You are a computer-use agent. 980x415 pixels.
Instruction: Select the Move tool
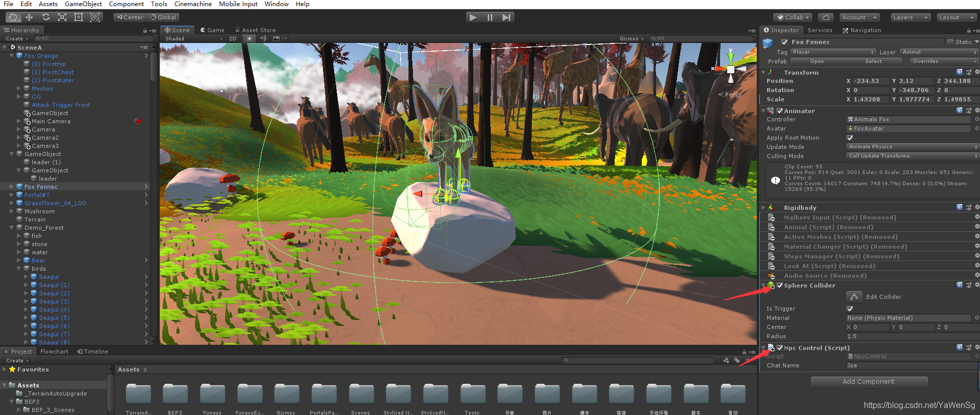coord(29,17)
